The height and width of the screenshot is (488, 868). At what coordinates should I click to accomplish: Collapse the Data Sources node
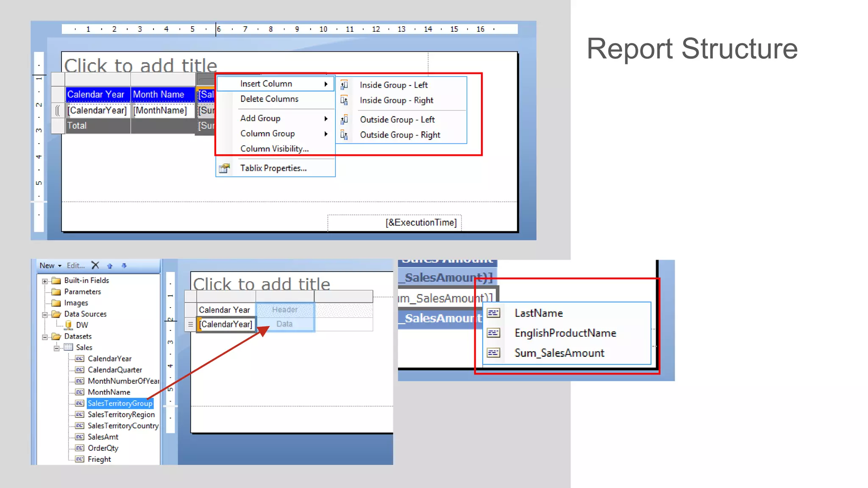[x=45, y=314]
